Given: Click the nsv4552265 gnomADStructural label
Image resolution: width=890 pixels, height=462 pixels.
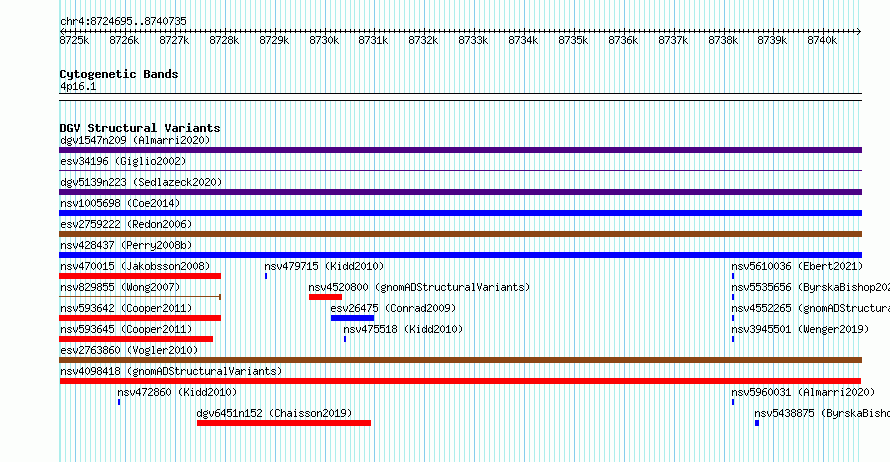Looking at the screenshot, I should coord(811,308).
